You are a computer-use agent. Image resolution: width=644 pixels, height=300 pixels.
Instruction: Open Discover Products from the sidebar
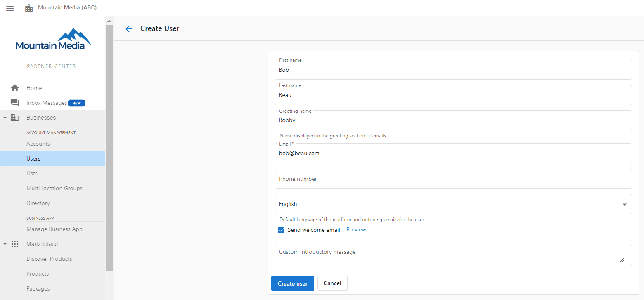click(x=49, y=259)
